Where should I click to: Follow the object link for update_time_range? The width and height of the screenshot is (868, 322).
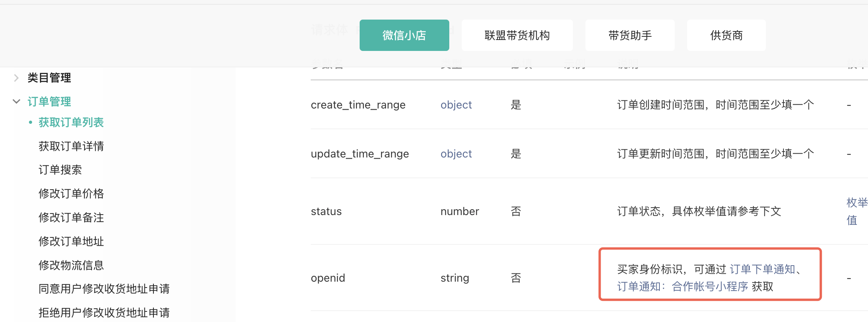[x=456, y=154]
